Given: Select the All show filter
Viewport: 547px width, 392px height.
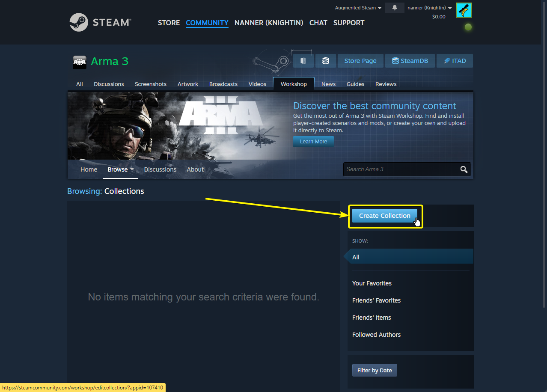Looking at the screenshot, I should coord(410,257).
